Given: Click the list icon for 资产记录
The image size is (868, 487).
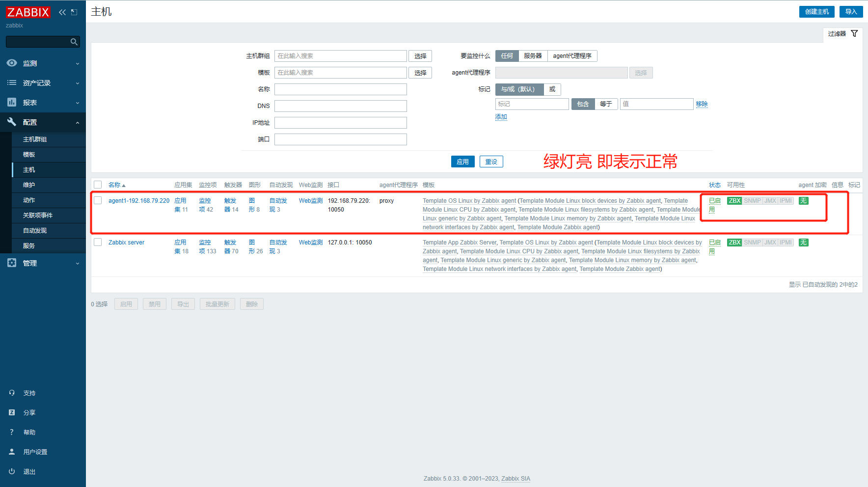Looking at the screenshot, I should (x=12, y=82).
